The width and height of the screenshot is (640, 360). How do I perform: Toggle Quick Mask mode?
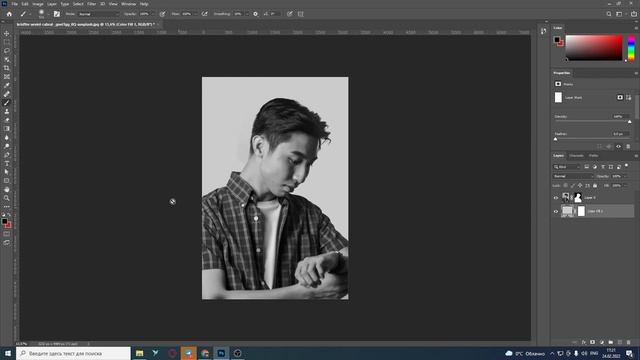[7, 234]
